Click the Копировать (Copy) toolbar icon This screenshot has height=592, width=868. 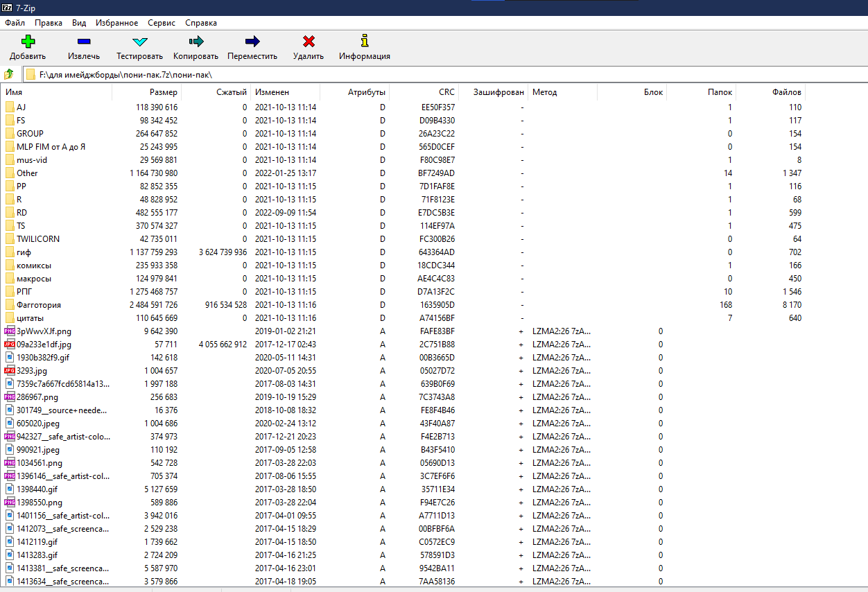pos(196,42)
